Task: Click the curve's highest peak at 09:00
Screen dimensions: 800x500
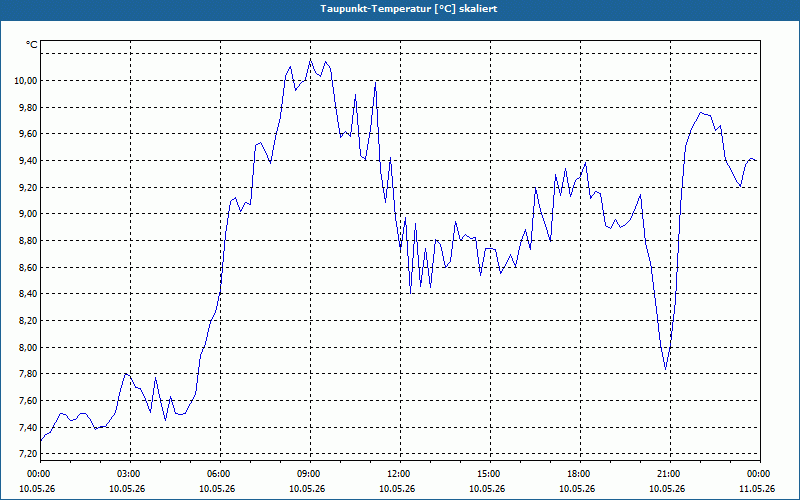Action: tap(310, 59)
